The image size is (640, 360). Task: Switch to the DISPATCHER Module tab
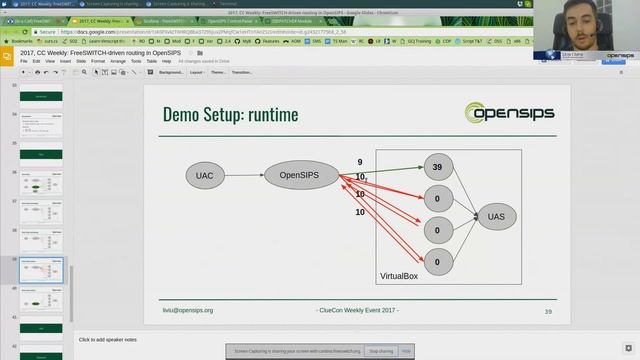click(x=291, y=21)
